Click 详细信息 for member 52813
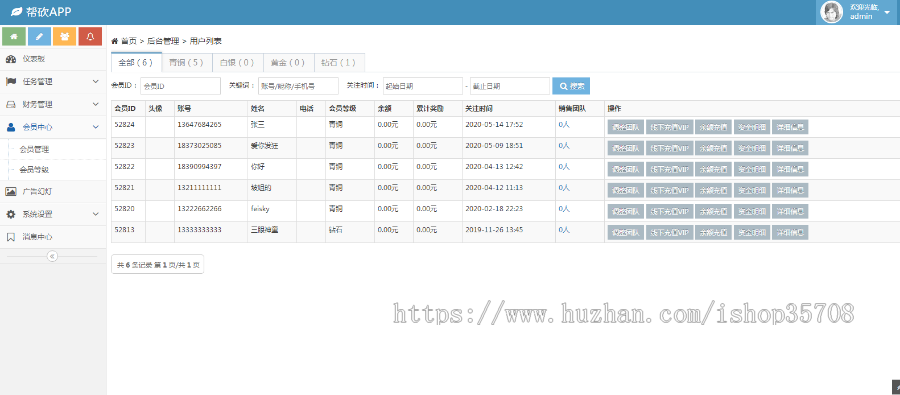Viewport: 900px width, 395px height. coord(790,233)
